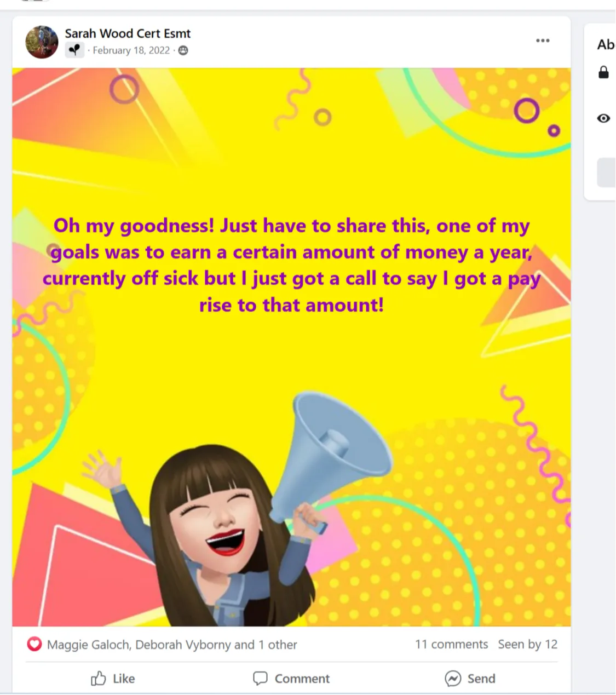
Task: Send the post via Messenger icon
Action: pos(453,679)
